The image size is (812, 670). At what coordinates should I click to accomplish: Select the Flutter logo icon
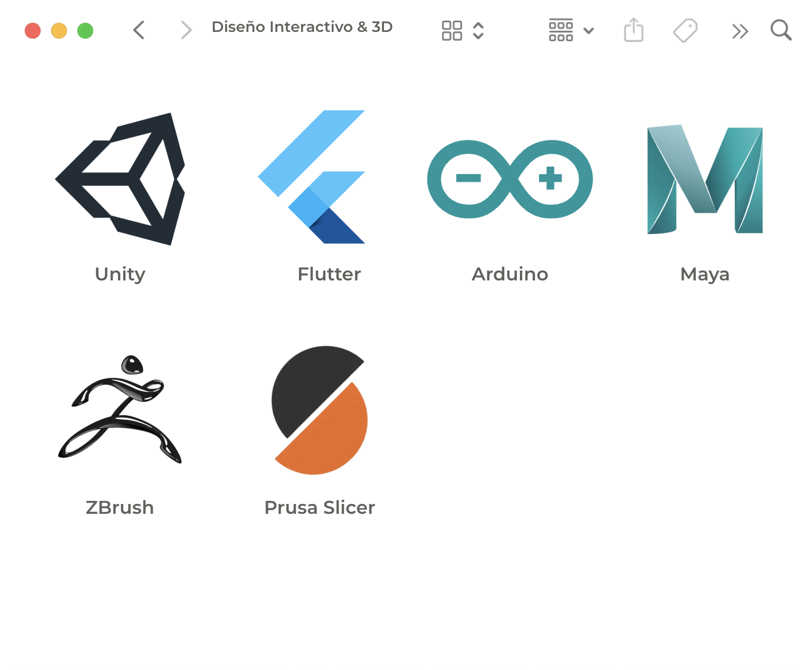312,177
